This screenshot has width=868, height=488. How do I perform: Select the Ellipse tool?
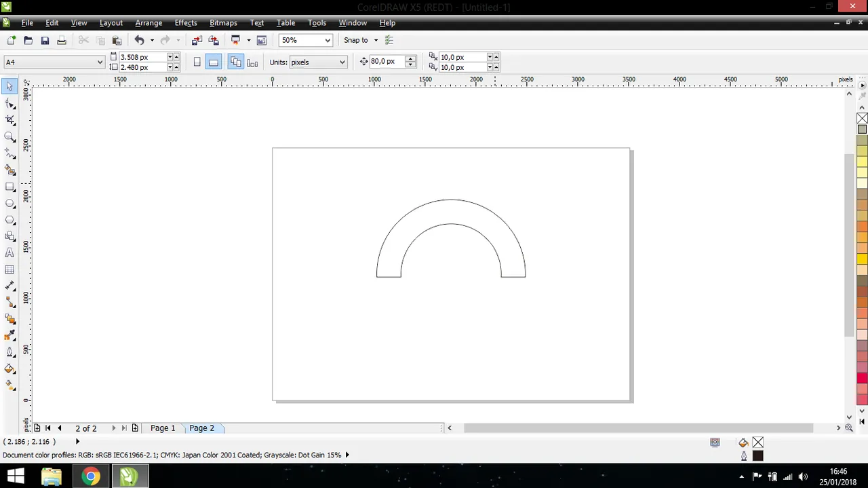[9, 203]
